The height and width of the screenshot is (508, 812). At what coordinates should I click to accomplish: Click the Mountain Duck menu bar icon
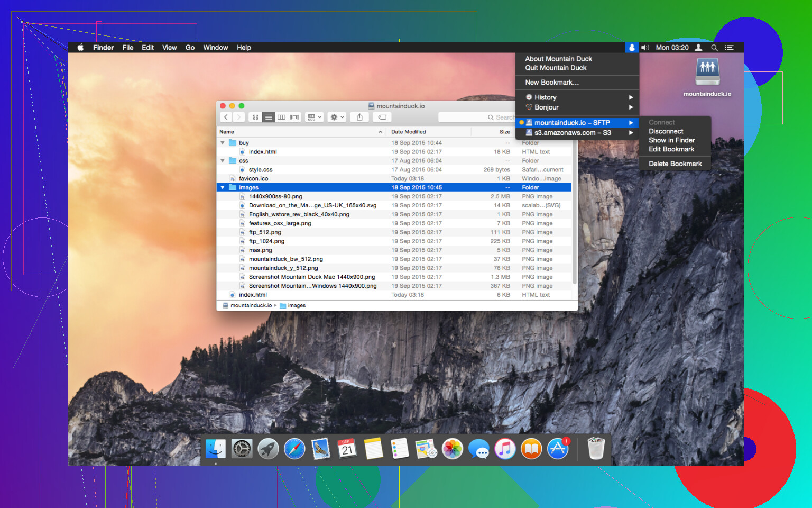pos(632,48)
